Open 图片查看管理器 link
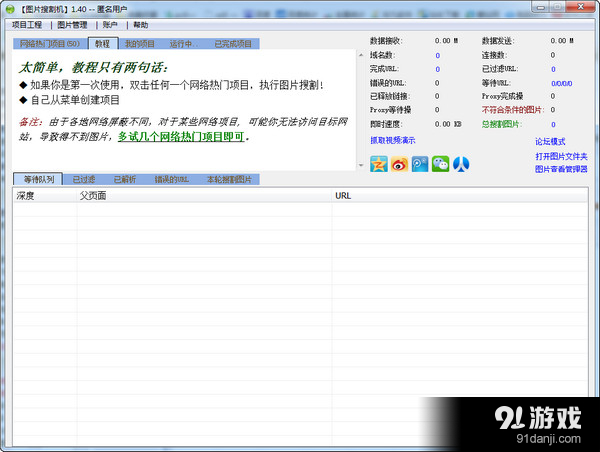This screenshot has width=600, height=452. 561,169
